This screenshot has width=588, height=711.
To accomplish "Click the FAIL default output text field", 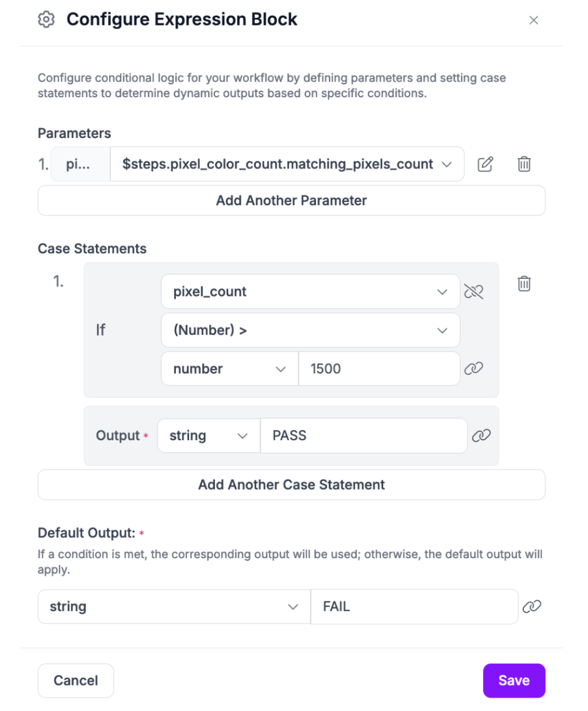I will pos(414,607).
